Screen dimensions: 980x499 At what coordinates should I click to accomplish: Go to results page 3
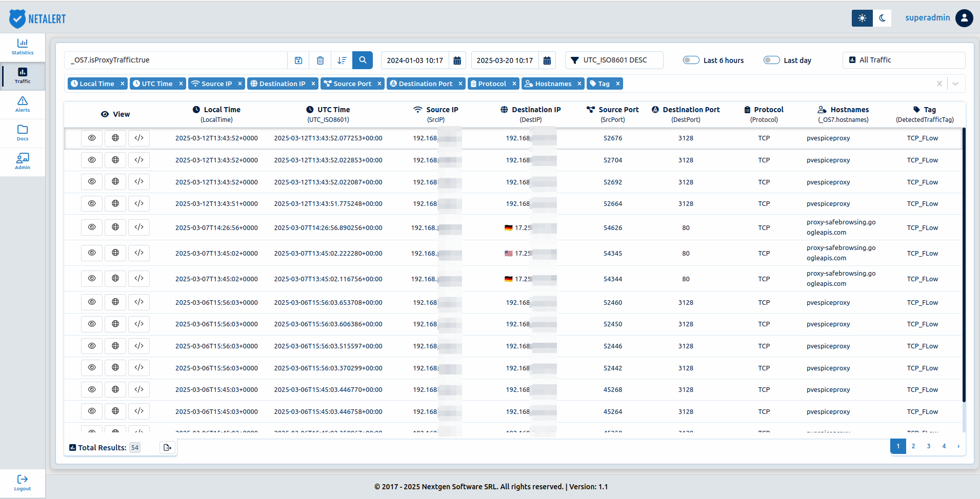tap(928, 446)
